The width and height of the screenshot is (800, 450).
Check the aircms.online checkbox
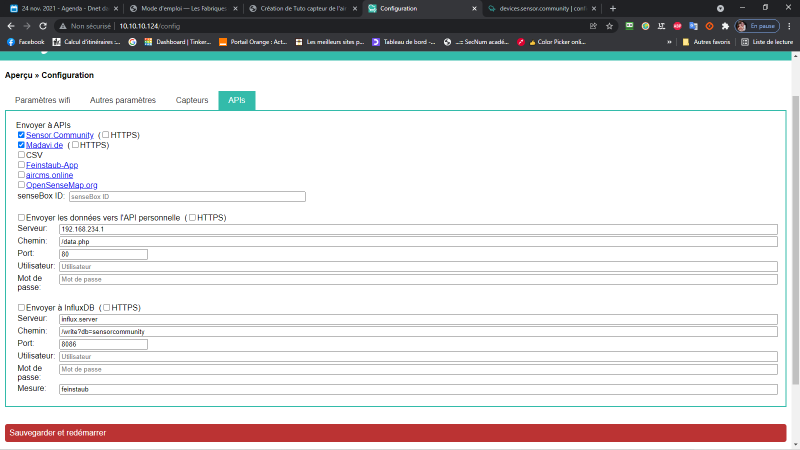pyautogui.click(x=21, y=174)
